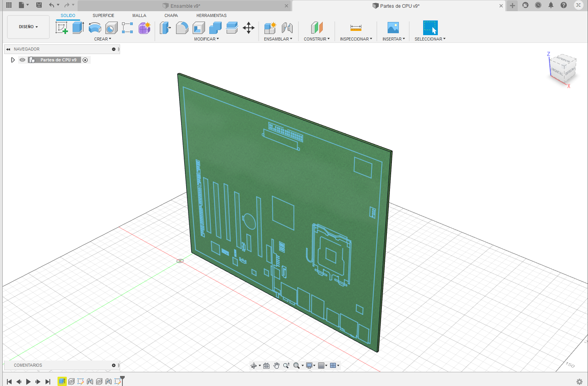The width and height of the screenshot is (588, 386).
Task: Undo the last action
Action: (x=51, y=5)
